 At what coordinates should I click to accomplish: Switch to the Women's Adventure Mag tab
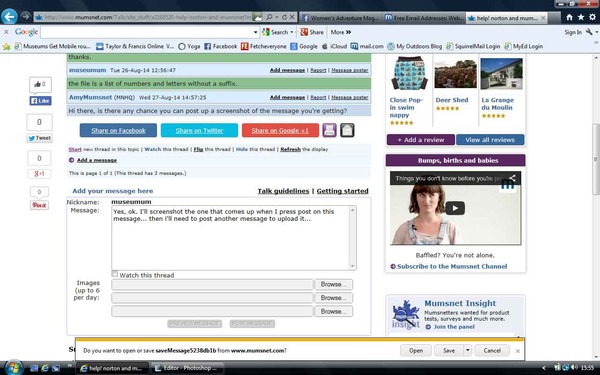(x=341, y=18)
